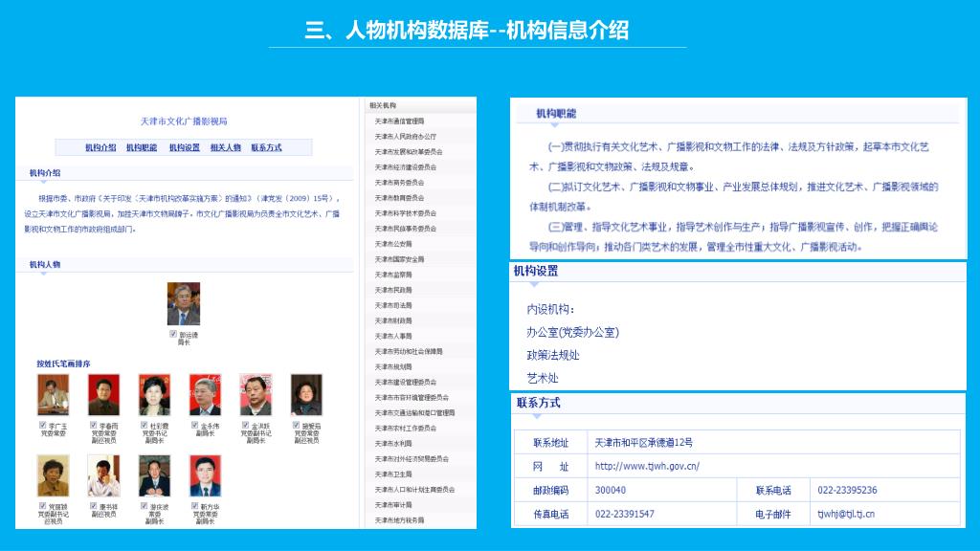This screenshot has height=551, width=980.
Task: Expand the 机构设置 section header
Action: click(535, 272)
